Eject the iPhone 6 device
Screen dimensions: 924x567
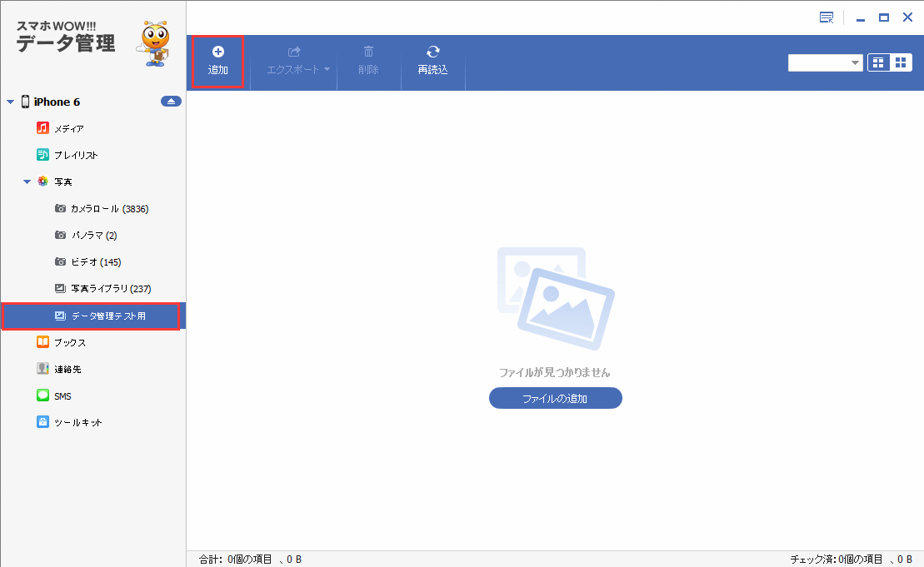(x=171, y=102)
